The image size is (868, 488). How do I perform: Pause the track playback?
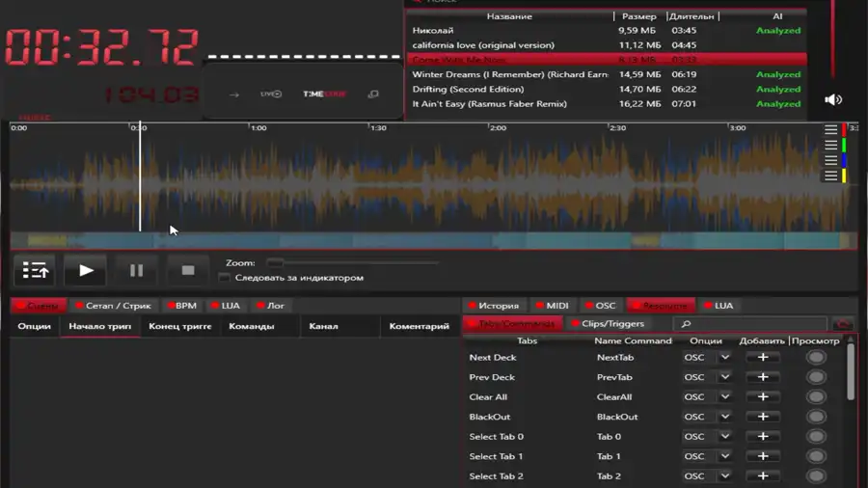pyautogui.click(x=137, y=271)
